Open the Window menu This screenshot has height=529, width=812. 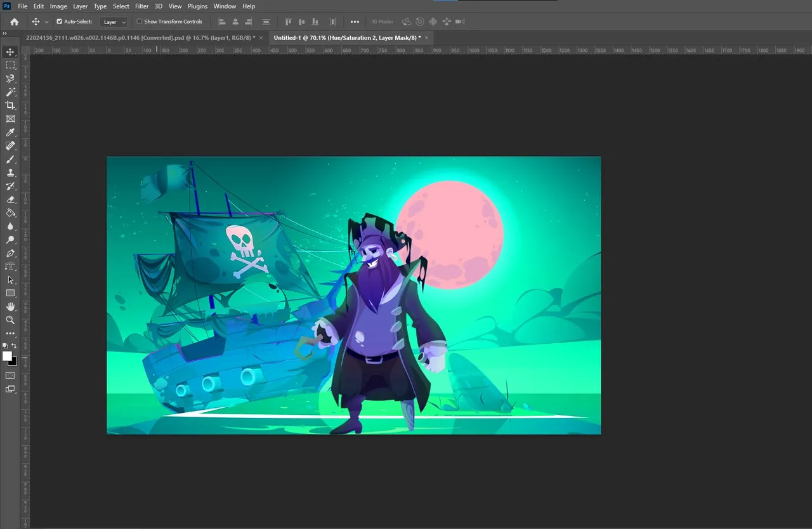225,6
